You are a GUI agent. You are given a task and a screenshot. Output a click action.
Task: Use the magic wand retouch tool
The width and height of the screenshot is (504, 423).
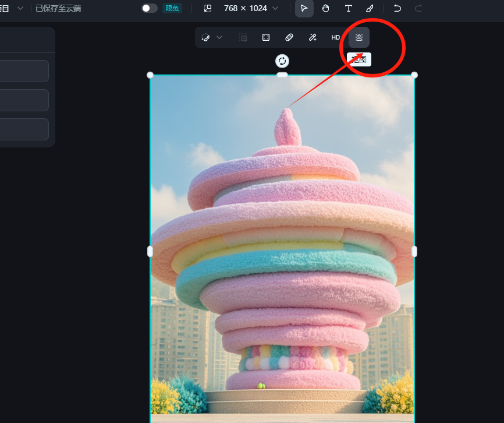point(313,37)
